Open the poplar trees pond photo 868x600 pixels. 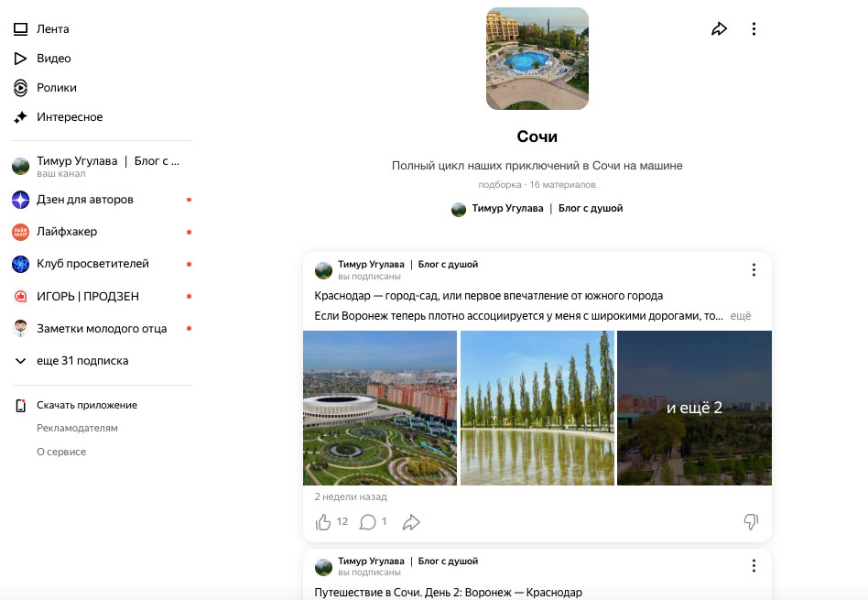[x=537, y=408]
